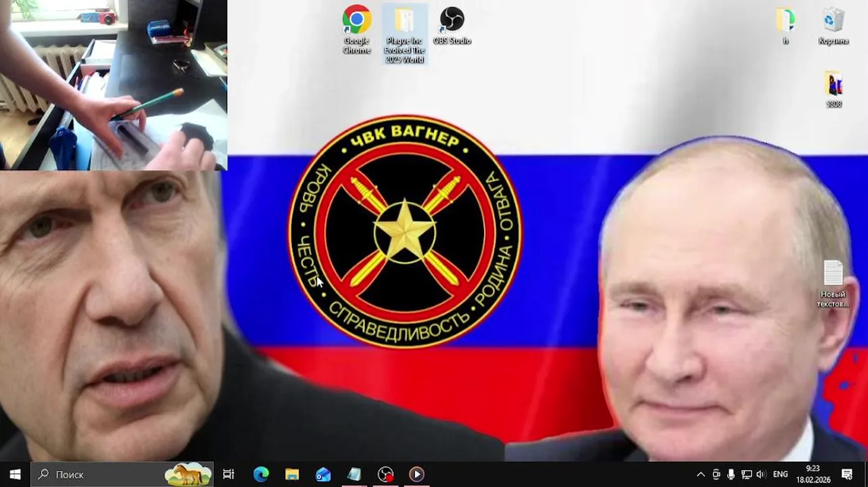Open the volume speaker tray icon
This screenshot has height=487, width=868.
click(x=761, y=474)
